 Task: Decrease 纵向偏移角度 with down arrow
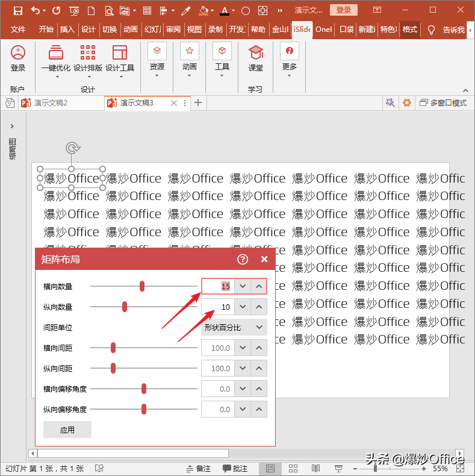pos(243,409)
